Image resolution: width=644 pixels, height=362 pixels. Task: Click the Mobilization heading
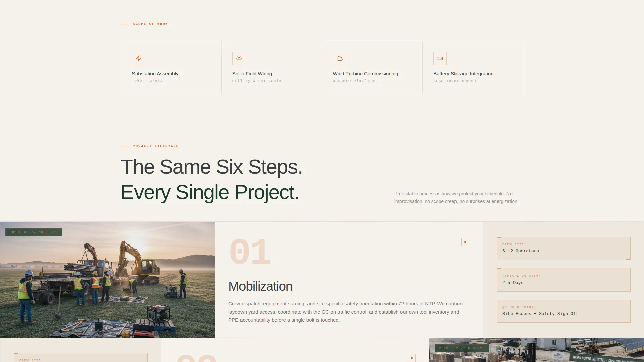(x=261, y=287)
